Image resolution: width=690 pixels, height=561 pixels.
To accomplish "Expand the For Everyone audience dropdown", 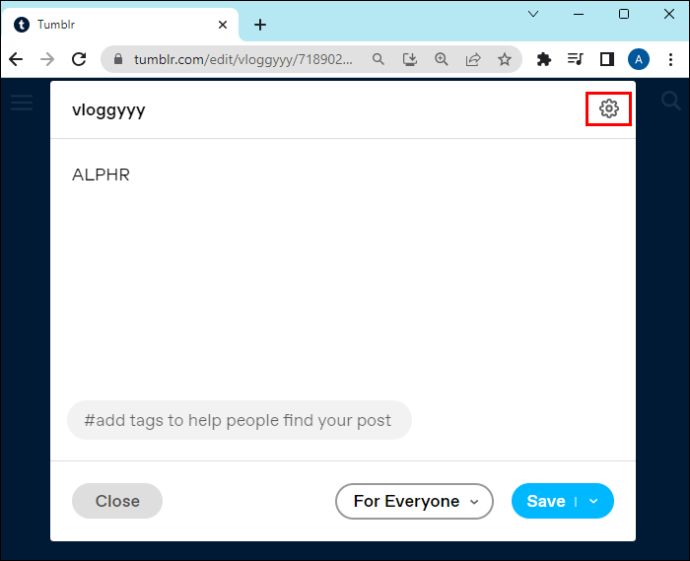I will (x=414, y=501).
